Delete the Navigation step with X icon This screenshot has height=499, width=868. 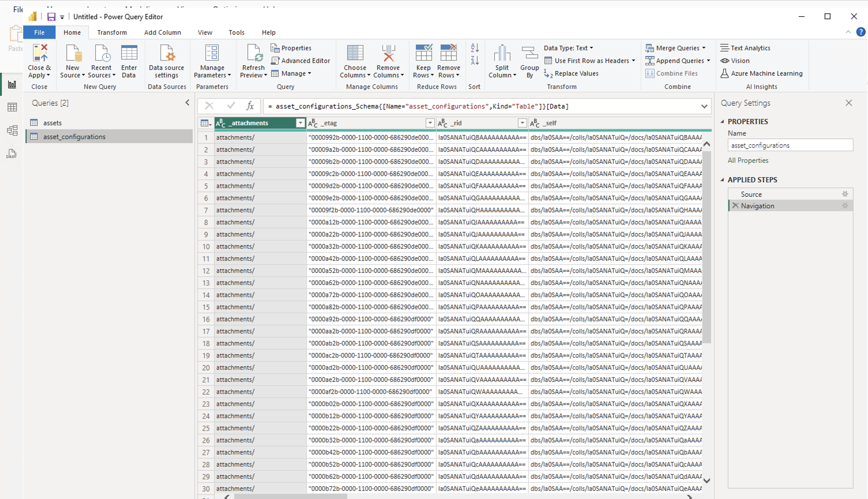[735, 206]
